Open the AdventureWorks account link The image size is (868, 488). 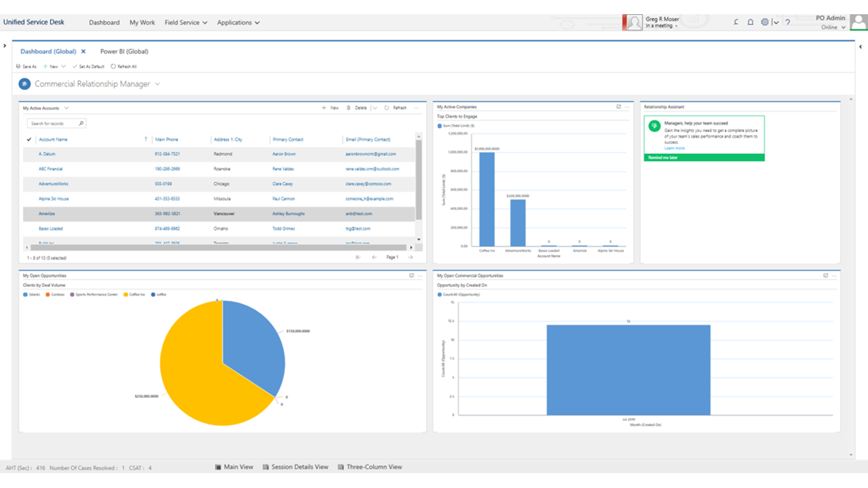pos(54,184)
